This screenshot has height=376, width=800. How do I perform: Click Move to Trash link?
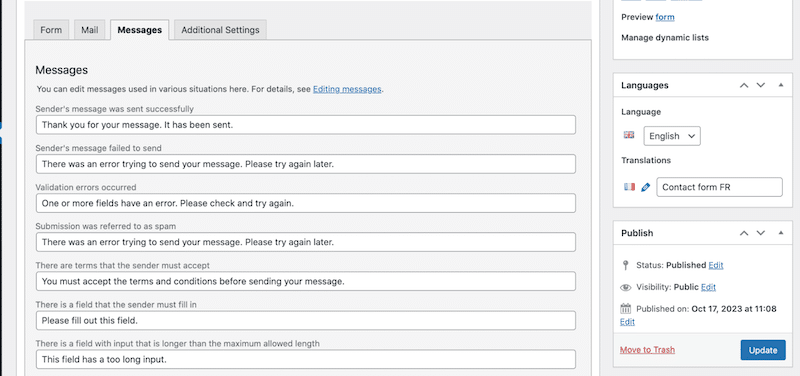(x=647, y=350)
